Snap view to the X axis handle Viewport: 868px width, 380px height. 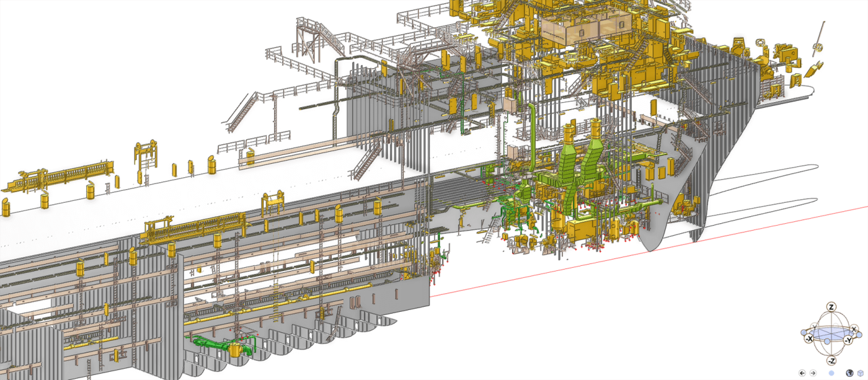pyautogui.click(x=854, y=329)
